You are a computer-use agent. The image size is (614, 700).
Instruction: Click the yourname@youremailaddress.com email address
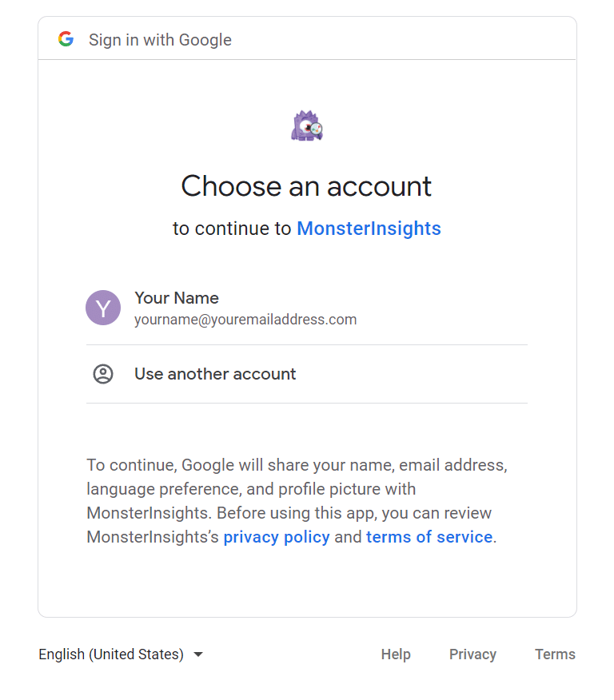click(245, 320)
